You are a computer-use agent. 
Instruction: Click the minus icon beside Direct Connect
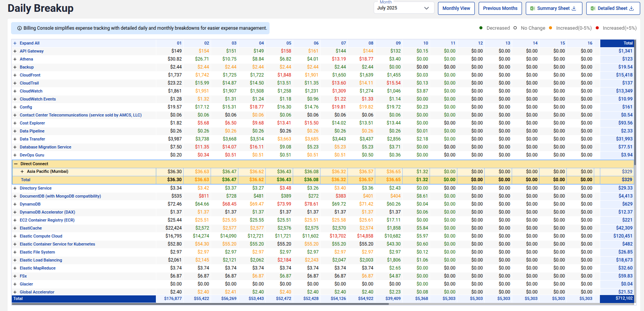[x=16, y=164]
